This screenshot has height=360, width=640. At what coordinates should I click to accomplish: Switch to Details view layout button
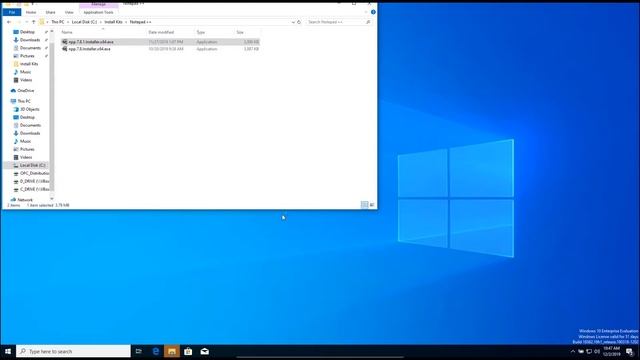364,205
